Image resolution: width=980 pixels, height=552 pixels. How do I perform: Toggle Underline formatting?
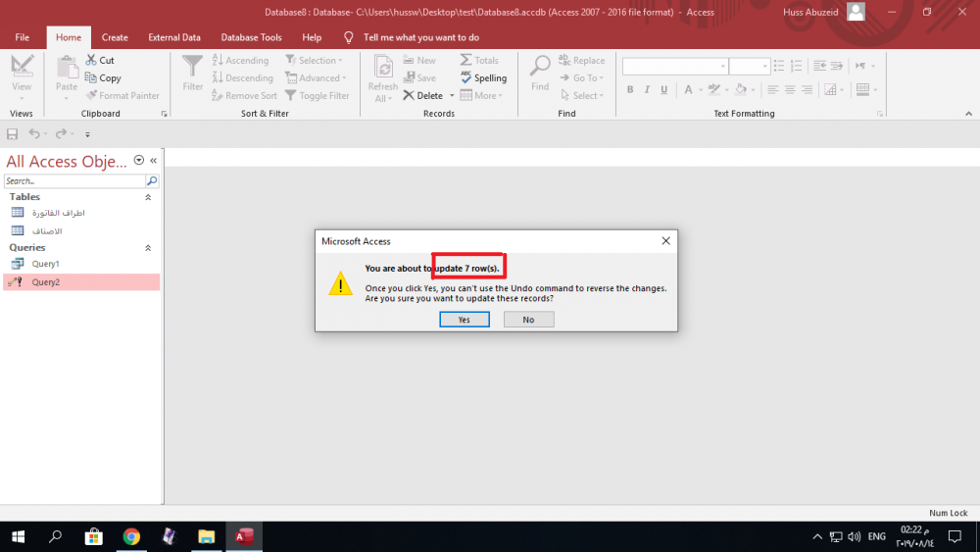point(663,89)
